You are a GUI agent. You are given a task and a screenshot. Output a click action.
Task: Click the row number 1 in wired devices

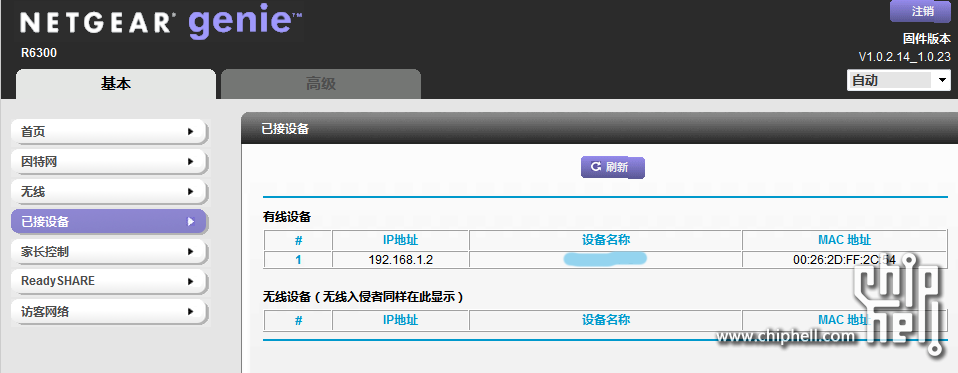click(x=298, y=259)
